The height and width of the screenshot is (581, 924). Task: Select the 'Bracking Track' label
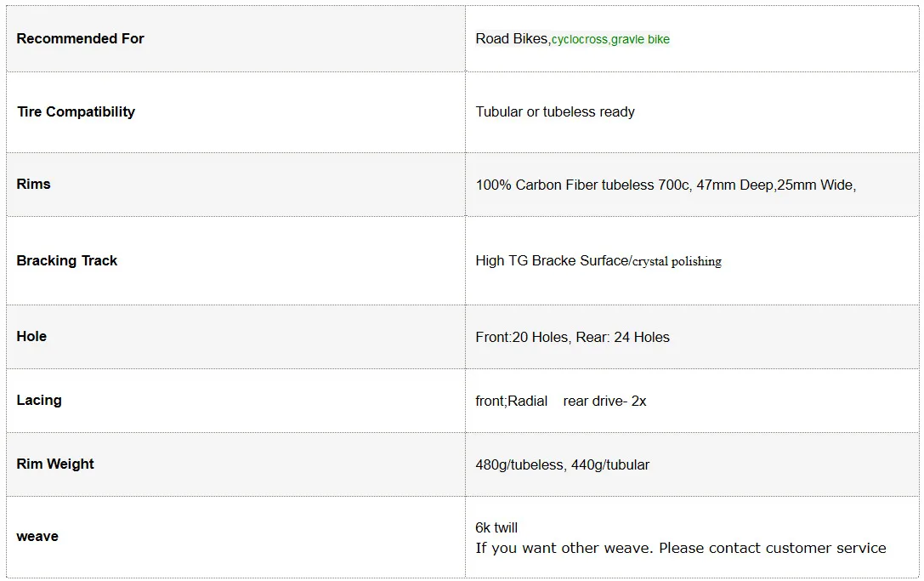pyautogui.click(x=66, y=260)
